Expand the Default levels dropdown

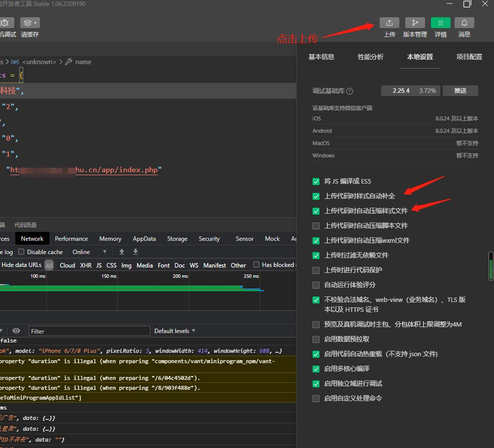[175, 331]
